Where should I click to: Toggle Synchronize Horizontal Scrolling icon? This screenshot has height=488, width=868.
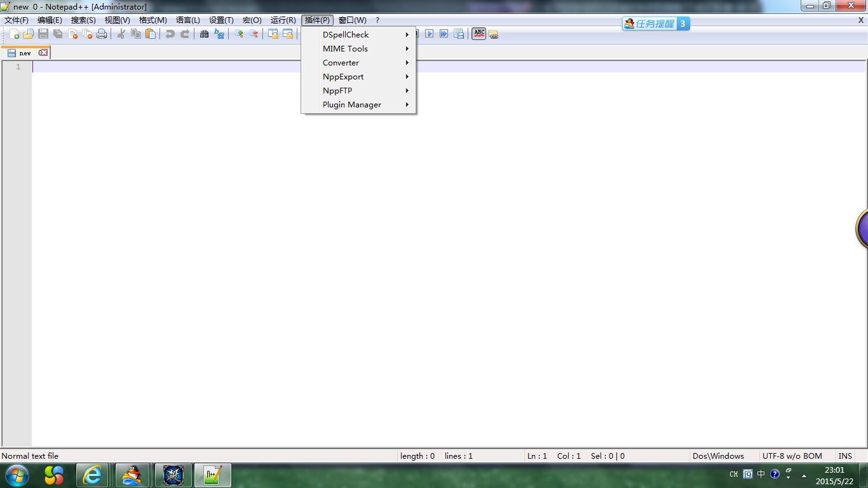pyautogui.click(x=287, y=34)
